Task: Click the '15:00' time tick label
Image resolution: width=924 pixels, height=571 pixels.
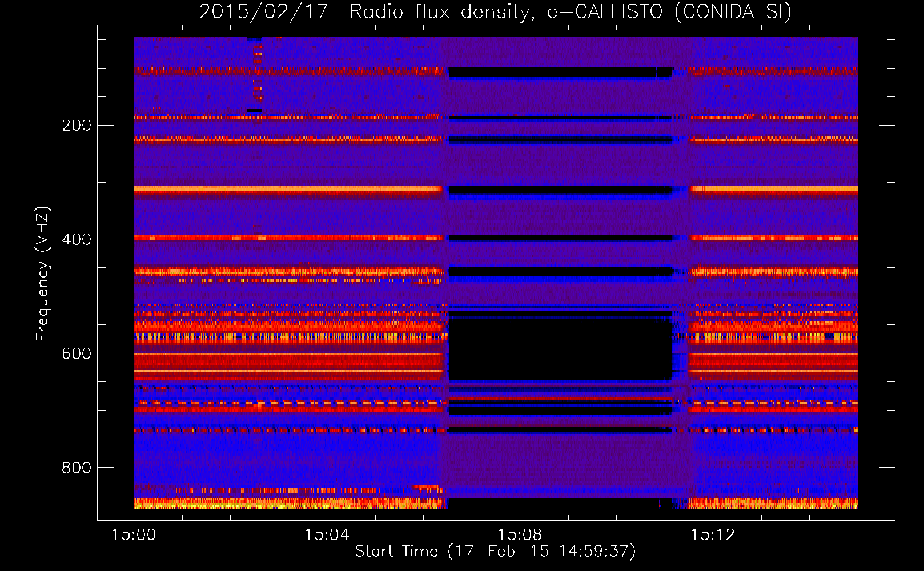Action: [134, 534]
